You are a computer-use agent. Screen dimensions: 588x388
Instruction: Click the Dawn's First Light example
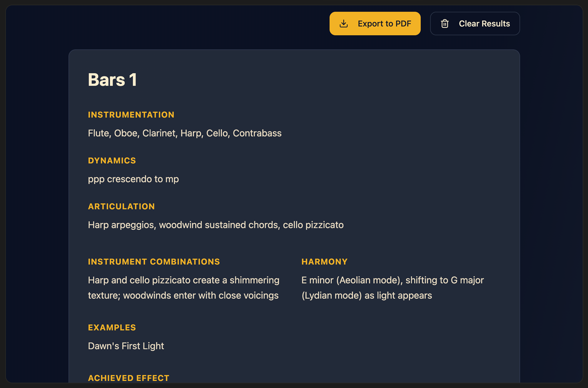tap(126, 346)
